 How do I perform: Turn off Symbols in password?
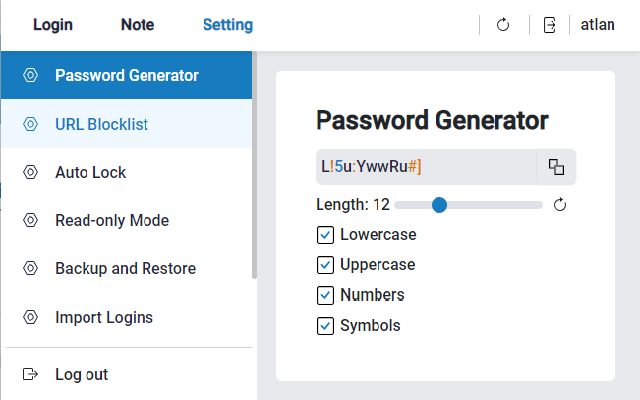[325, 325]
